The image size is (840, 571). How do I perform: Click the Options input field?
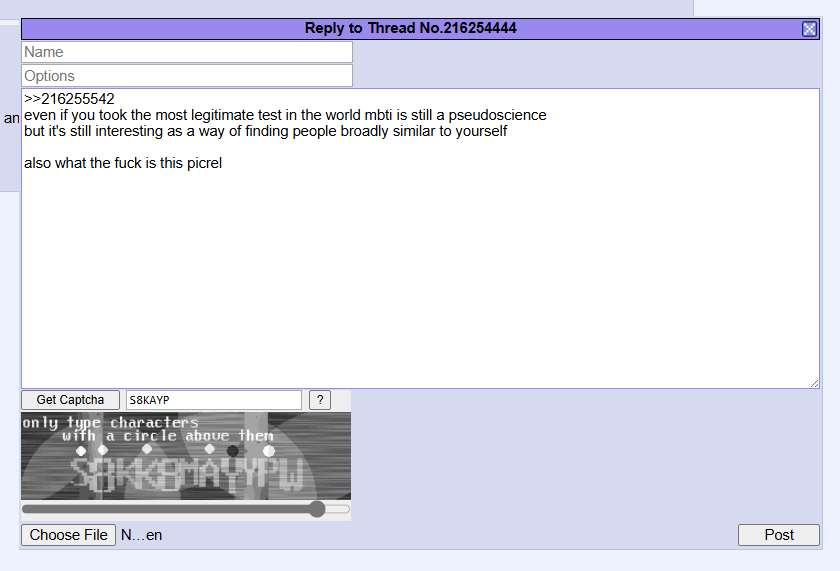point(187,76)
